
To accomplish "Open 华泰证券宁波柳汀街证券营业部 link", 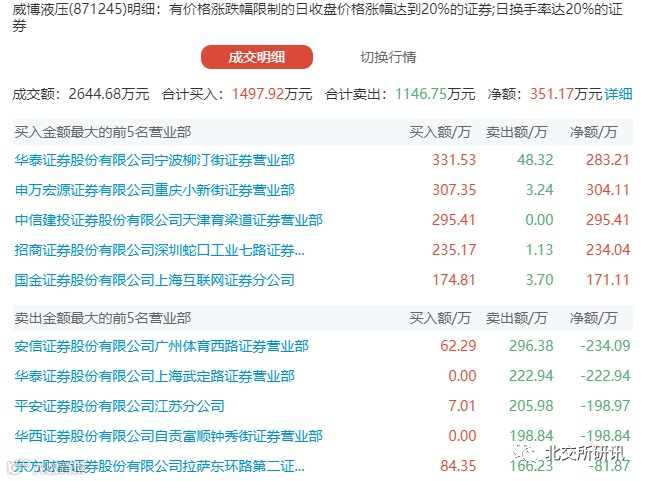I will tap(155, 160).
